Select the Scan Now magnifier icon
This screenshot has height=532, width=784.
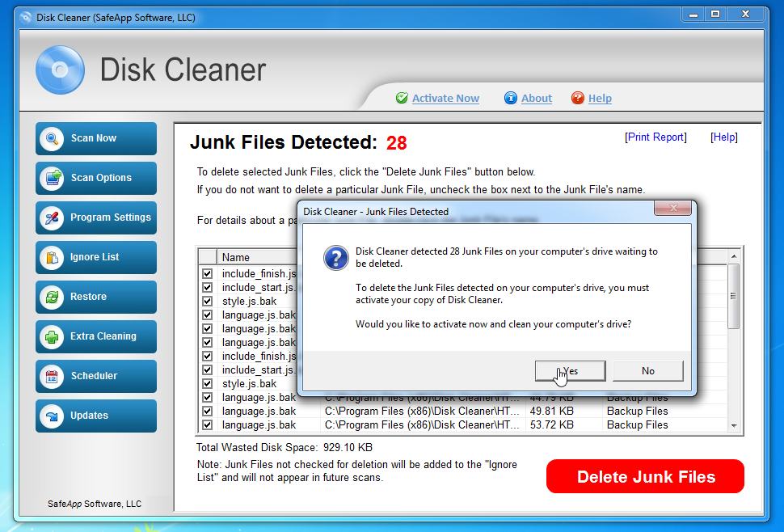pyautogui.click(x=50, y=138)
